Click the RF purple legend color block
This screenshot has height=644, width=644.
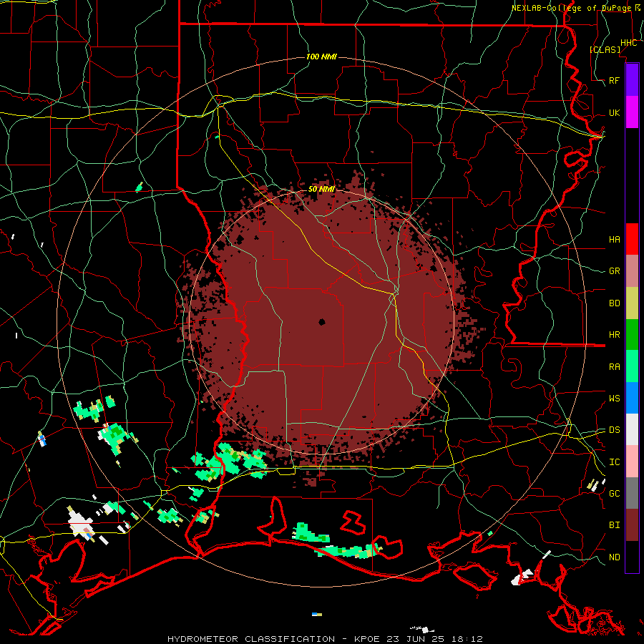click(632, 80)
